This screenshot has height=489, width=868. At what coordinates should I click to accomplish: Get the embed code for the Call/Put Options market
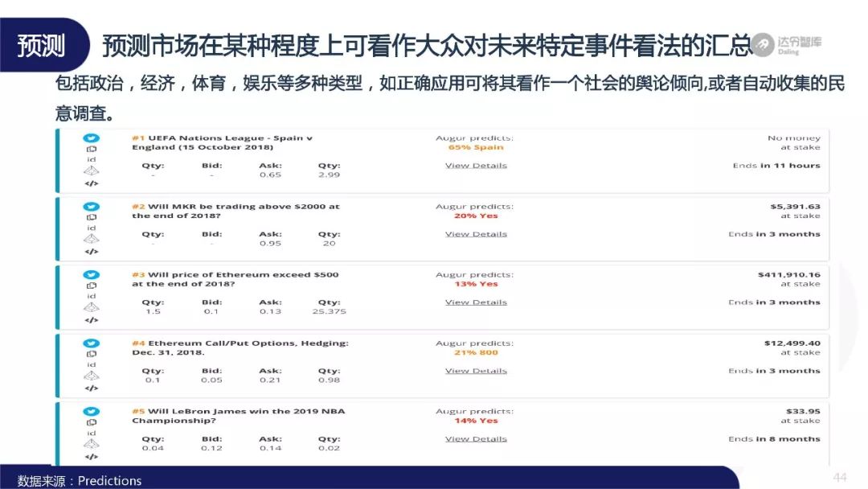[x=92, y=388]
